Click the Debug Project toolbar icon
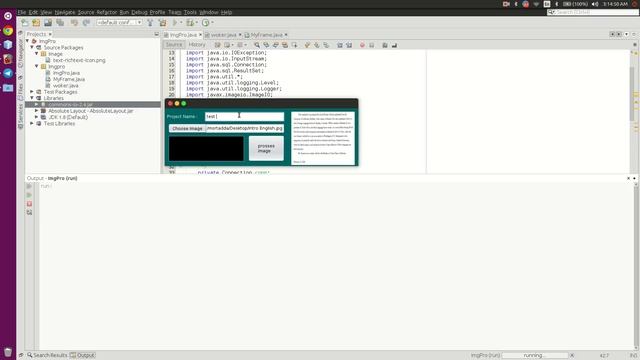Image resolution: width=640 pixels, height=360 pixels. 190,23
